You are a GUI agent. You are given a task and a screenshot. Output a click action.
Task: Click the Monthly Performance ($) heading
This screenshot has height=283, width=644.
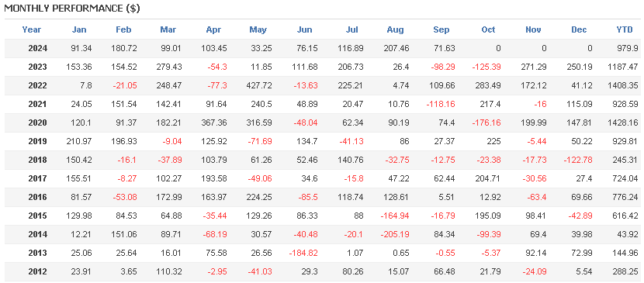point(72,9)
